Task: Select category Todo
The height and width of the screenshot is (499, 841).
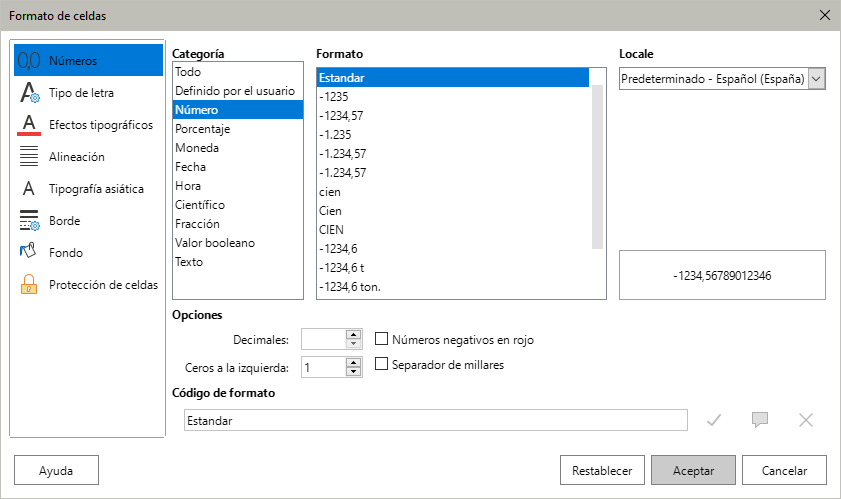Action: coord(238,72)
